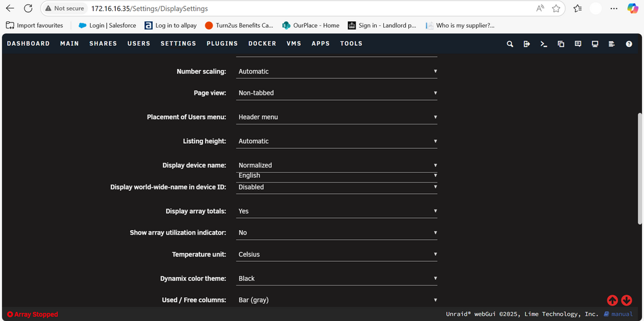644x321 pixels.
Task: Expand Placement of Users menu dropdown
Action: [x=337, y=117]
